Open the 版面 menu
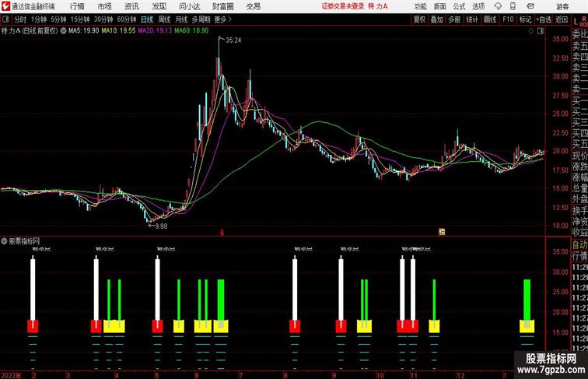588x379 pixels. [x=440, y=6]
